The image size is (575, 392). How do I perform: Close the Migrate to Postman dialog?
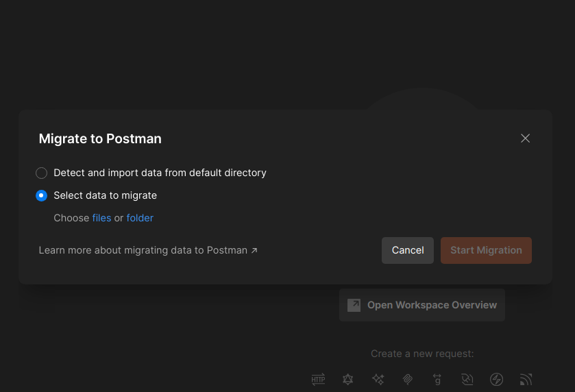(525, 138)
